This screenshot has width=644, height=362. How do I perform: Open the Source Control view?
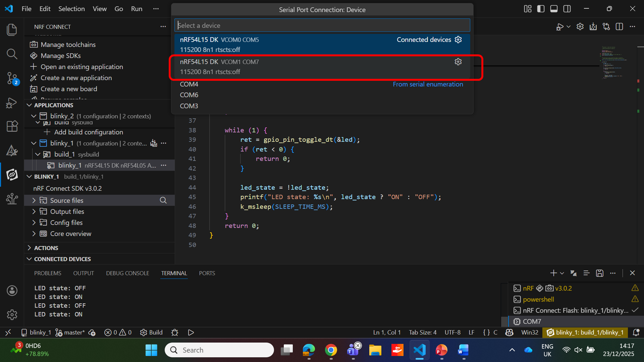[x=12, y=78]
